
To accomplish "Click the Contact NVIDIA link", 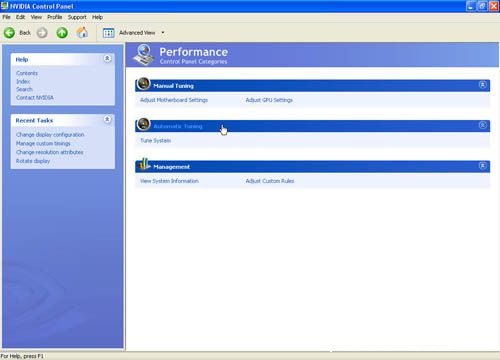I will click(x=35, y=98).
